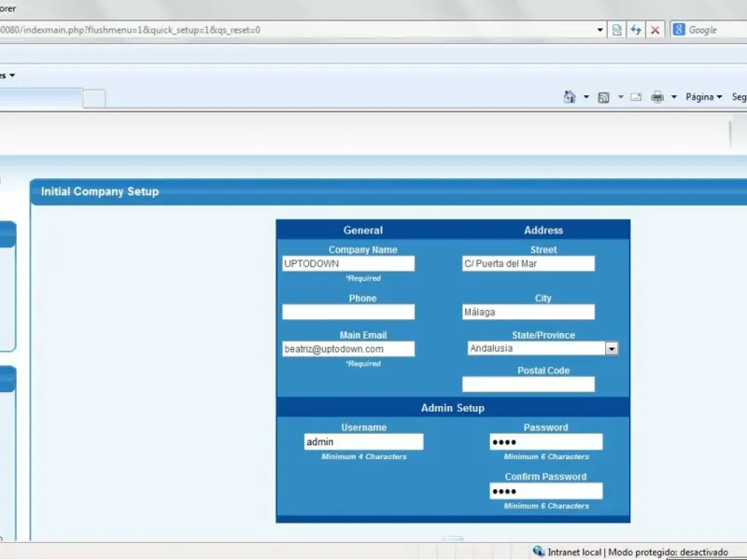Screen dimensions: 747x560
Task: Click the City input field
Action: (x=529, y=312)
